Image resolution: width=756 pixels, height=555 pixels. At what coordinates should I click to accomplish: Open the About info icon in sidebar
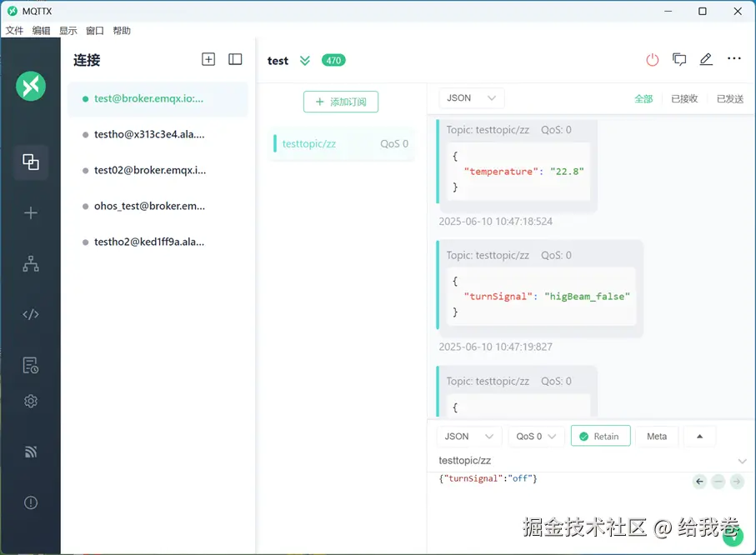coord(30,503)
